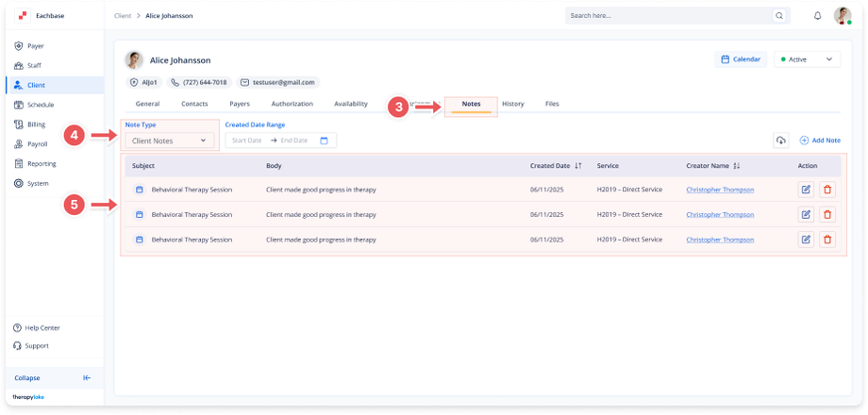Open the Payroll sidebar item
Viewport: 868px width, 415px height.
coord(36,144)
